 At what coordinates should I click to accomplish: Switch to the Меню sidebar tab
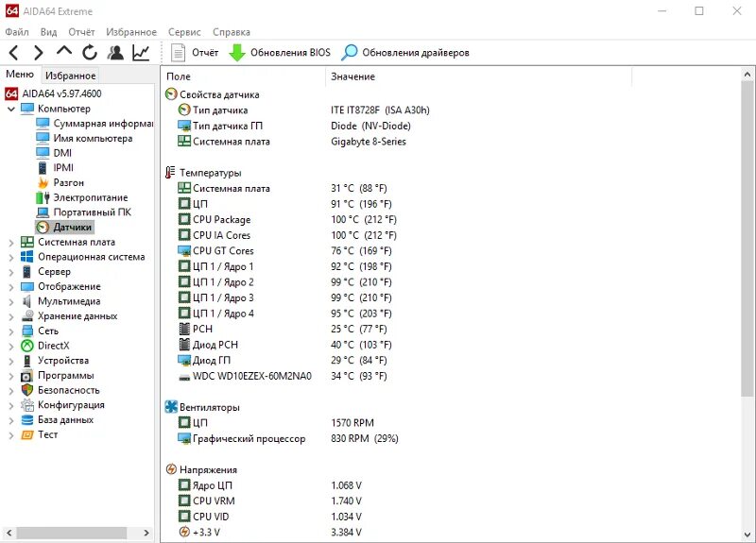coord(20,75)
